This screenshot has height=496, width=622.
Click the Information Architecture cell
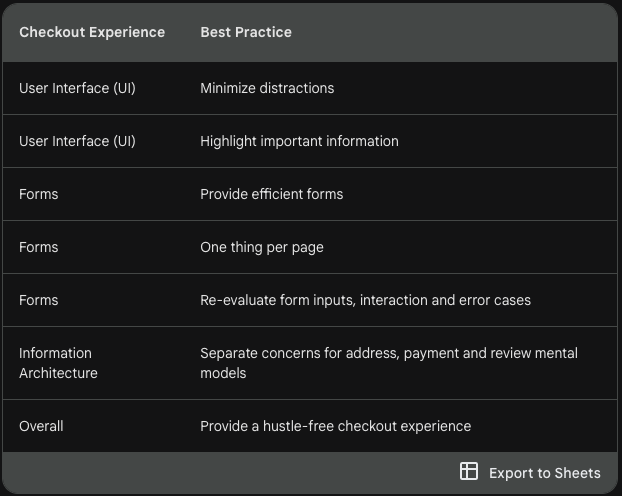pyautogui.click(x=58, y=363)
